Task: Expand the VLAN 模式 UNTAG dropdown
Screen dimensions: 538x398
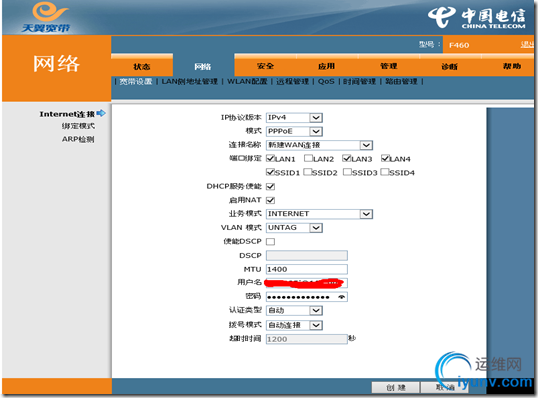Action: (x=294, y=228)
